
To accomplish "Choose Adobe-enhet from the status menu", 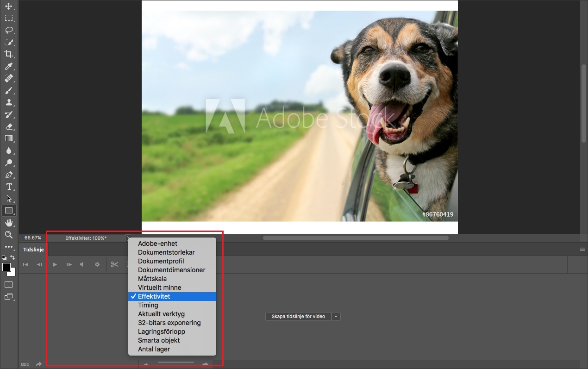I will point(172,244).
